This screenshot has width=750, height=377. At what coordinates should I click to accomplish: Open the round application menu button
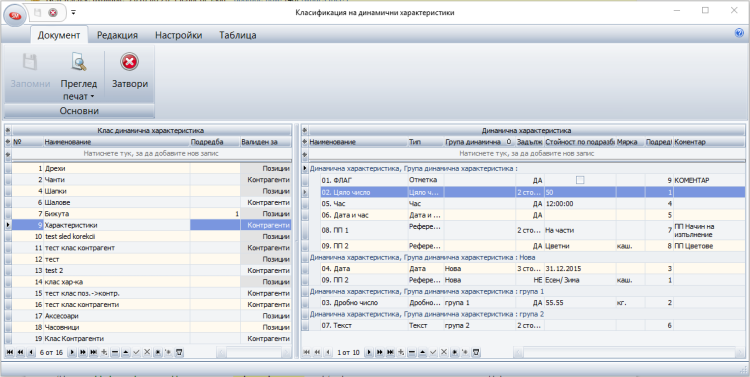(15, 15)
